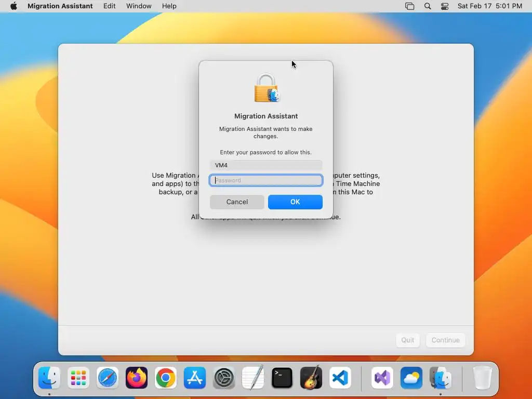Click the Stage Manager icon in menu bar
Image resolution: width=532 pixels, height=399 pixels.
click(409, 6)
